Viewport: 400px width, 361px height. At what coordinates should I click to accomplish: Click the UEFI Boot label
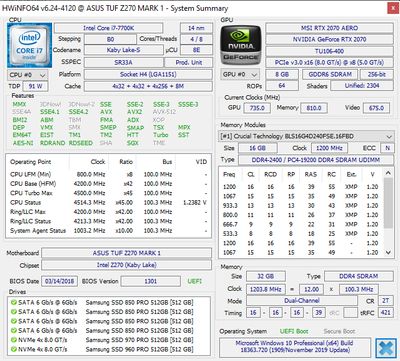[x=294, y=331]
